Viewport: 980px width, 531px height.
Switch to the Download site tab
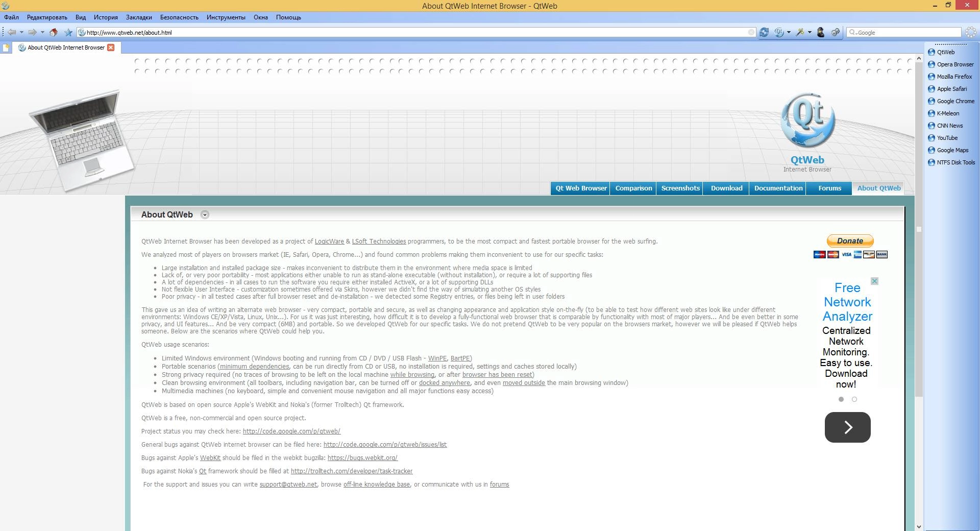point(726,188)
